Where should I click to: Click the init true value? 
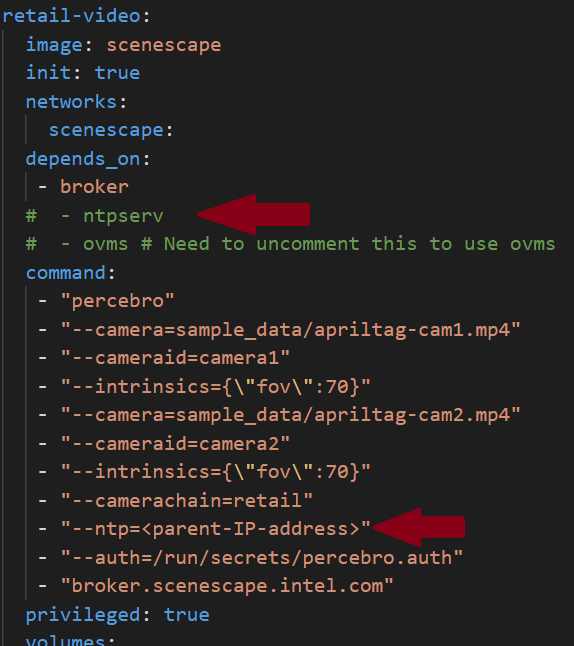pyautogui.click(x=117, y=73)
